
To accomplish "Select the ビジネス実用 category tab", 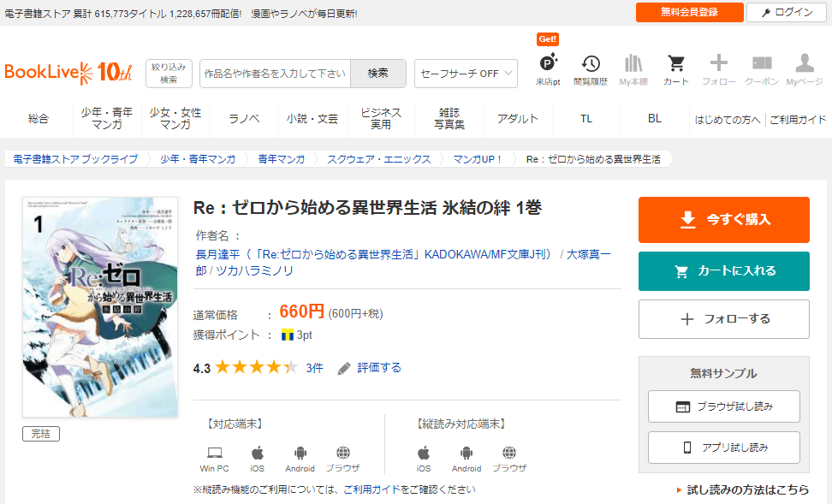I will (381, 119).
